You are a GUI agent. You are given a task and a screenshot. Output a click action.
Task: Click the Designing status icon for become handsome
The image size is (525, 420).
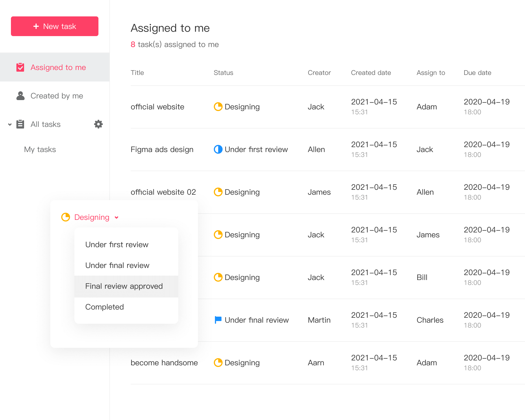pos(218,363)
